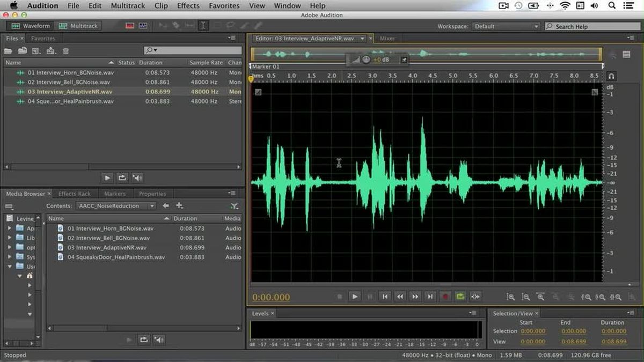
Task: Switch to the Mixer tab
Action: coord(387,39)
